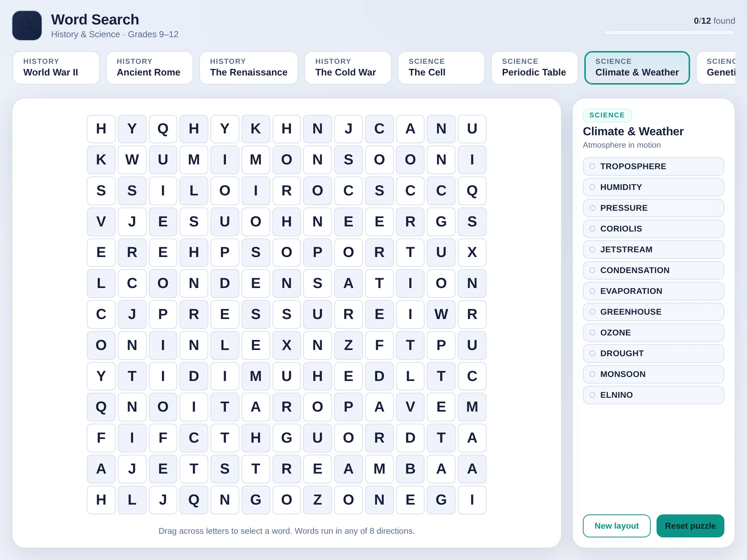Click the New layout button
The width and height of the screenshot is (747, 560).
click(x=617, y=526)
